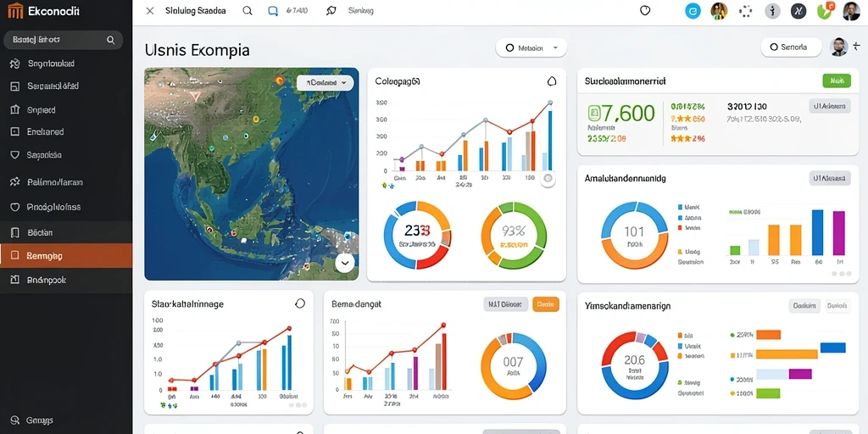Click the shield icon in top bar
The width and height of the screenshot is (868, 434).
[x=645, y=10]
